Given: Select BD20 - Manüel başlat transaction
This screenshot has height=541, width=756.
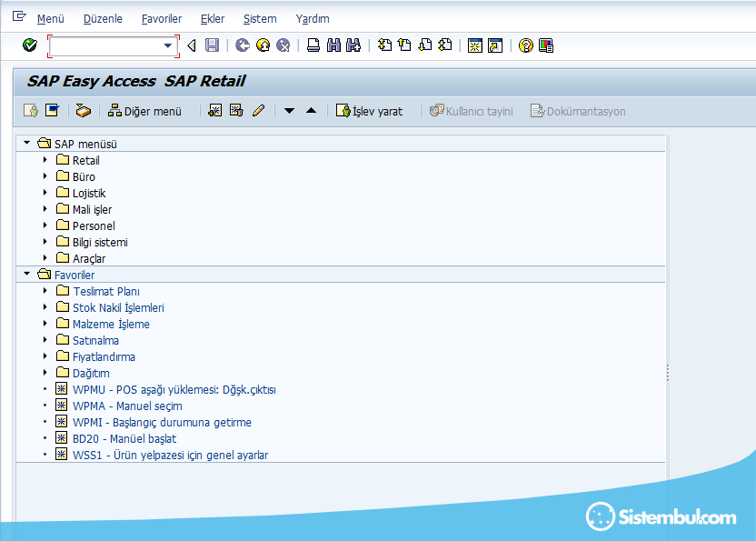Looking at the screenshot, I should [x=124, y=438].
